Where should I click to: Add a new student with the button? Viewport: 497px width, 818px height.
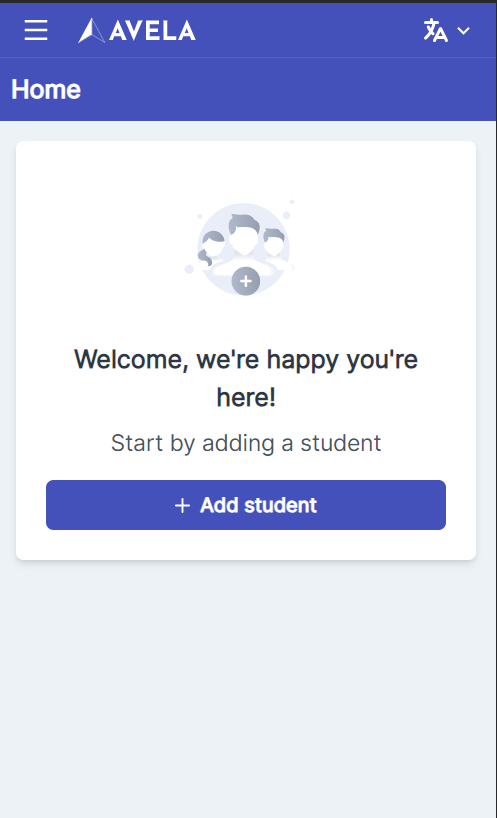click(x=246, y=505)
